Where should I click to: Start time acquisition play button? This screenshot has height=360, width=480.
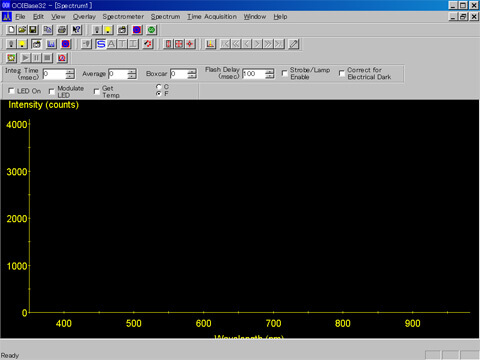25,58
